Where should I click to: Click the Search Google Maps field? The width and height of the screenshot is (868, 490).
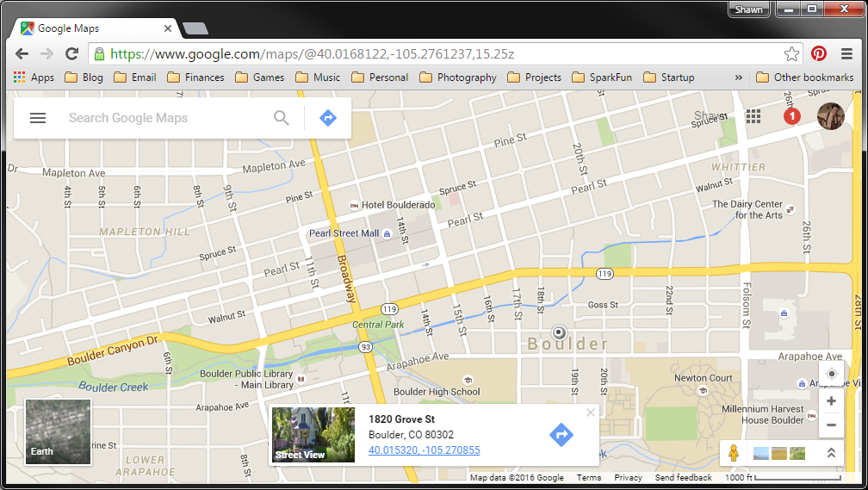coord(166,118)
